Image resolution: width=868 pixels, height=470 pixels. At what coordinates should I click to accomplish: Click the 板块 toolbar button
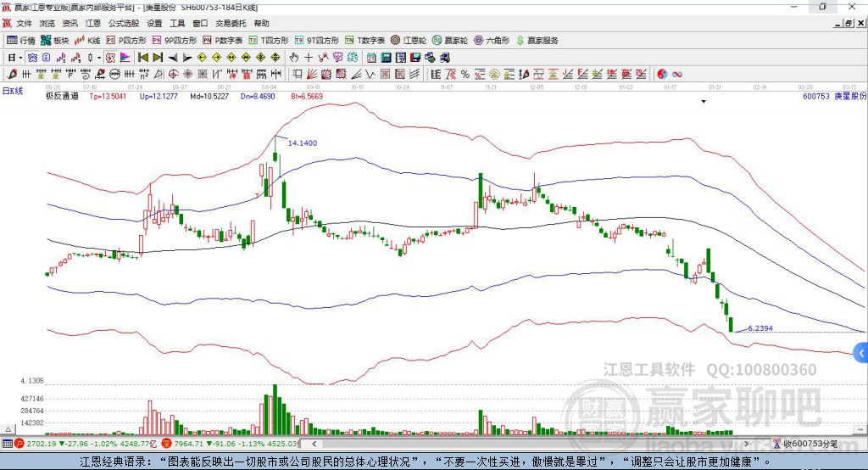(x=55, y=41)
